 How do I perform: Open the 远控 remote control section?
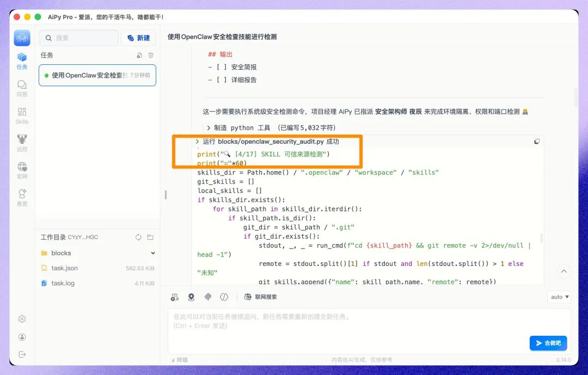click(x=22, y=143)
